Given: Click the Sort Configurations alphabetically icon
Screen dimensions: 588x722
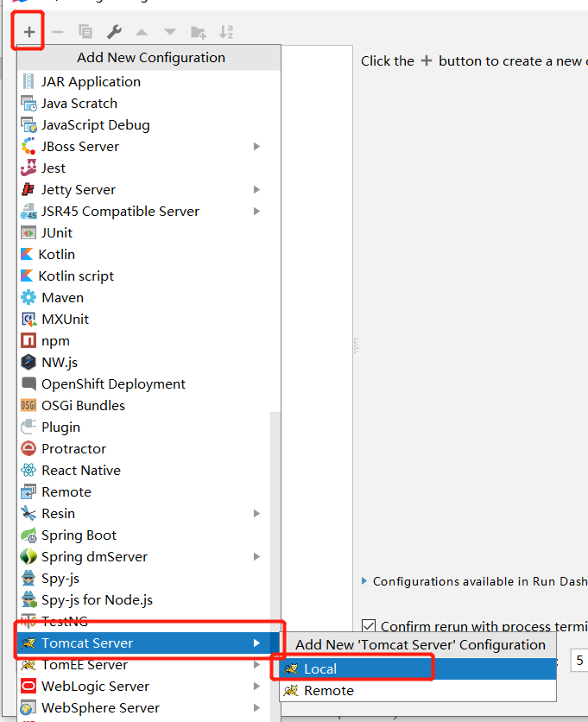Looking at the screenshot, I should [226, 32].
